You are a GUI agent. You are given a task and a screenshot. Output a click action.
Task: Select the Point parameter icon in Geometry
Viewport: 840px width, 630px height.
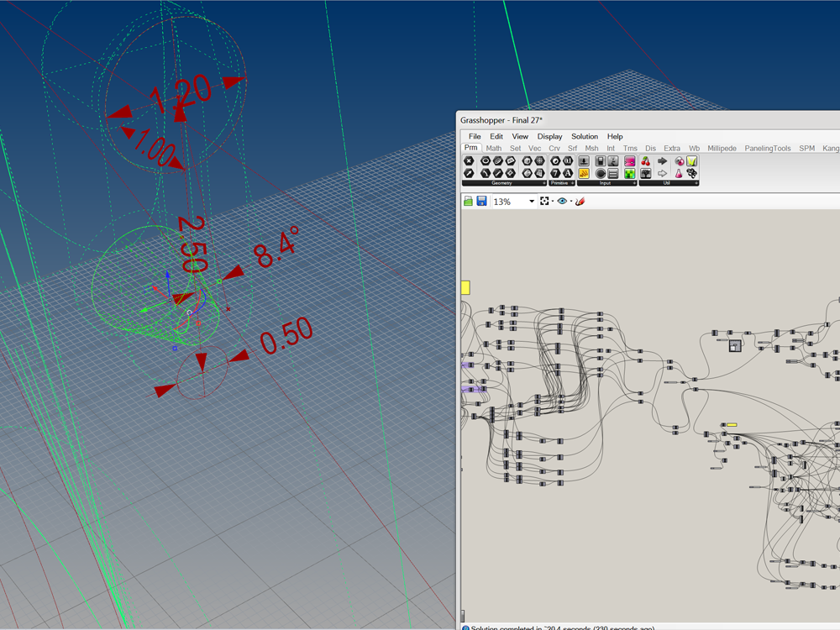coord(469,160)
